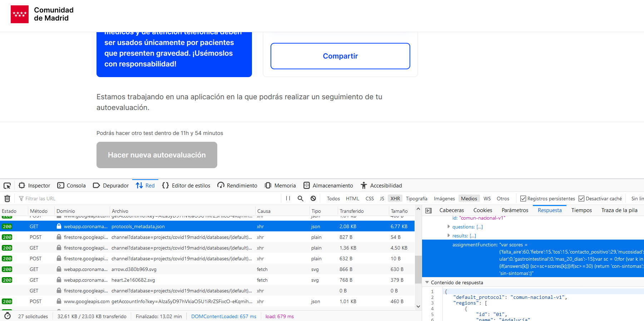644x321 pixels.
Task: Toggle the Medios request filter
Action: pos(469,199)
